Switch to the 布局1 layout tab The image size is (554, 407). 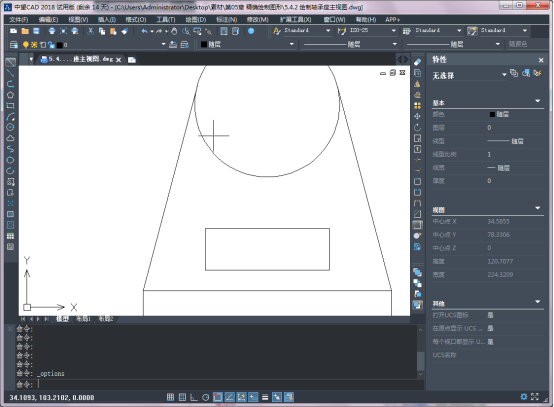point(83,319)
